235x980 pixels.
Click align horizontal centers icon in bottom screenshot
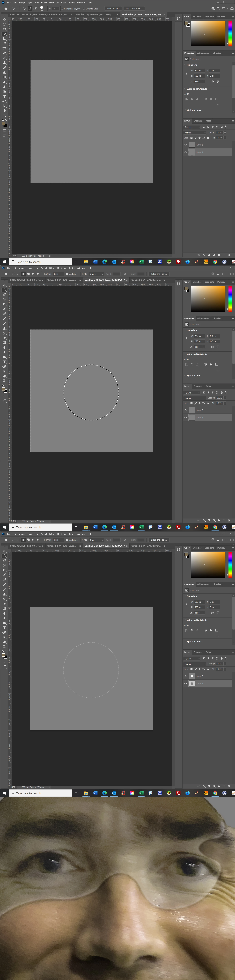tap(192, 630)
